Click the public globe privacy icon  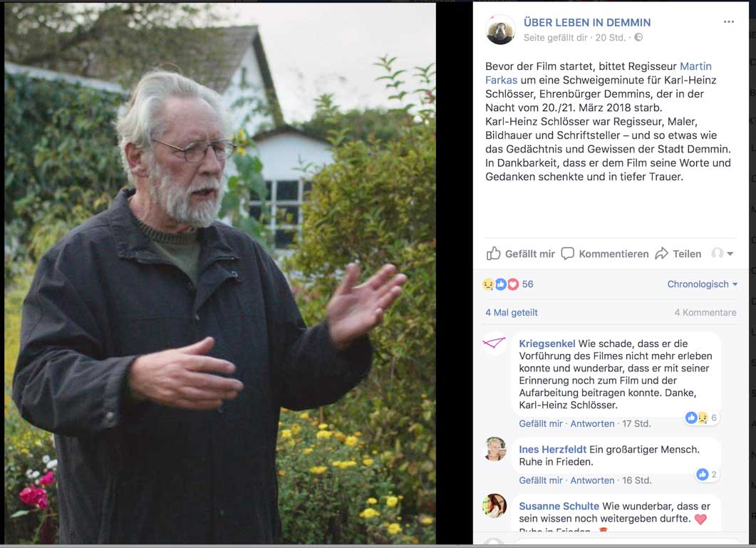(x=638, y=37)
